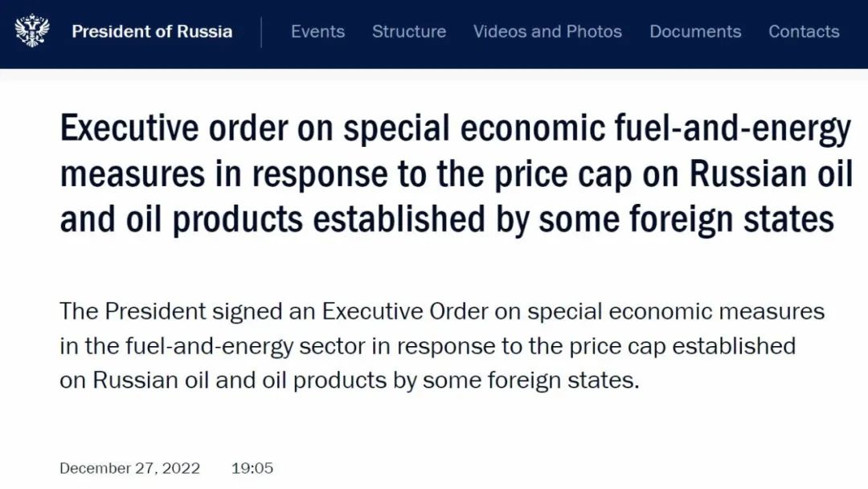Click the vertical divider beside site title

[x=261, y=32]
